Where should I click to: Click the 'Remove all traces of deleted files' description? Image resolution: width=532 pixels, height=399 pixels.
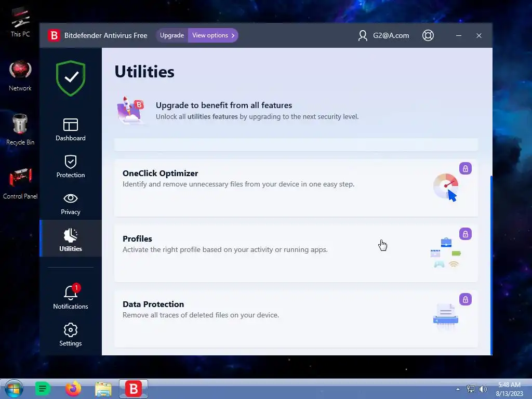(x=201, y=315)
